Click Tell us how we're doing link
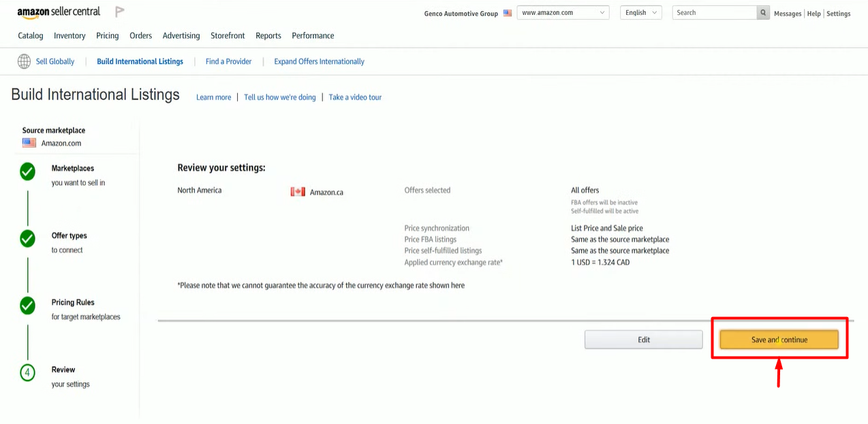Screen dimensions: 868x424 click(280, 97)
